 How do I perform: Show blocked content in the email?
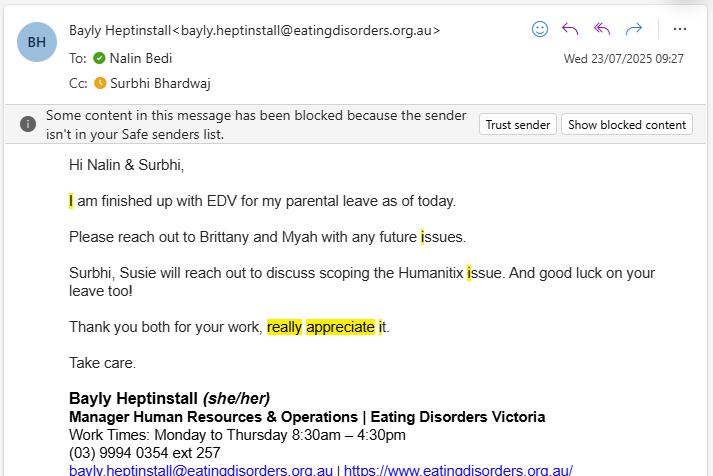(627, 124)
